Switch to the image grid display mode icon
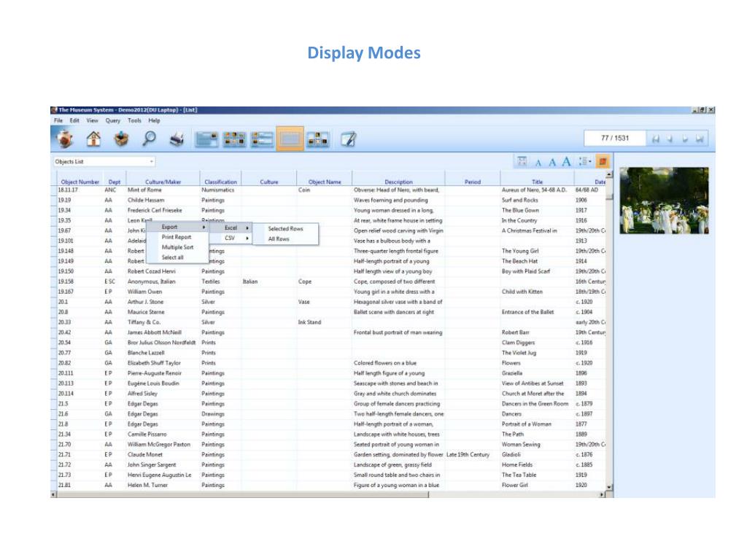 pos(234,139)
